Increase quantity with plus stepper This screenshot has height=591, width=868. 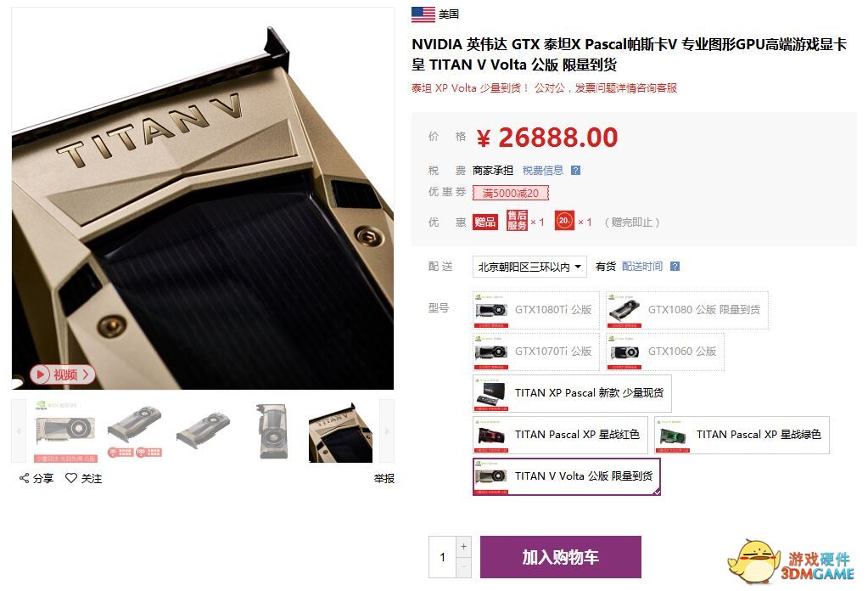[464, 547]
